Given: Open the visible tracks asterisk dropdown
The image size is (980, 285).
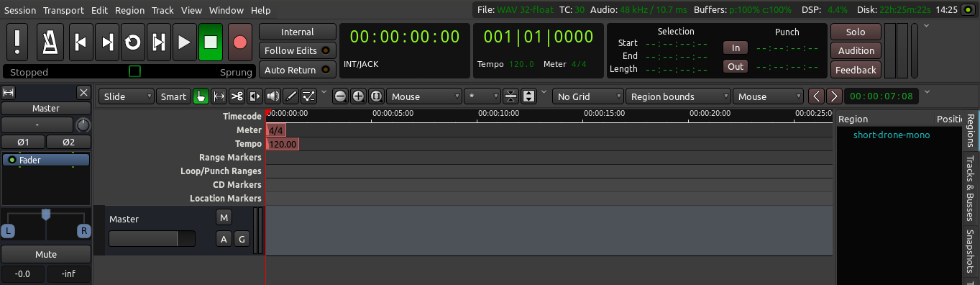Looking at the screenshot, I should click(x=482, y=96).
